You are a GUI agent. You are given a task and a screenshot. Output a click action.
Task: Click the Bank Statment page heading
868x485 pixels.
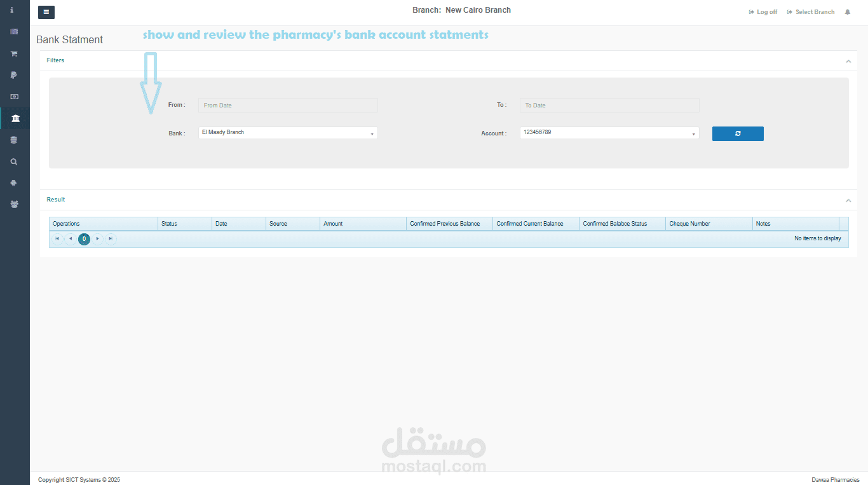click(69, 39)
